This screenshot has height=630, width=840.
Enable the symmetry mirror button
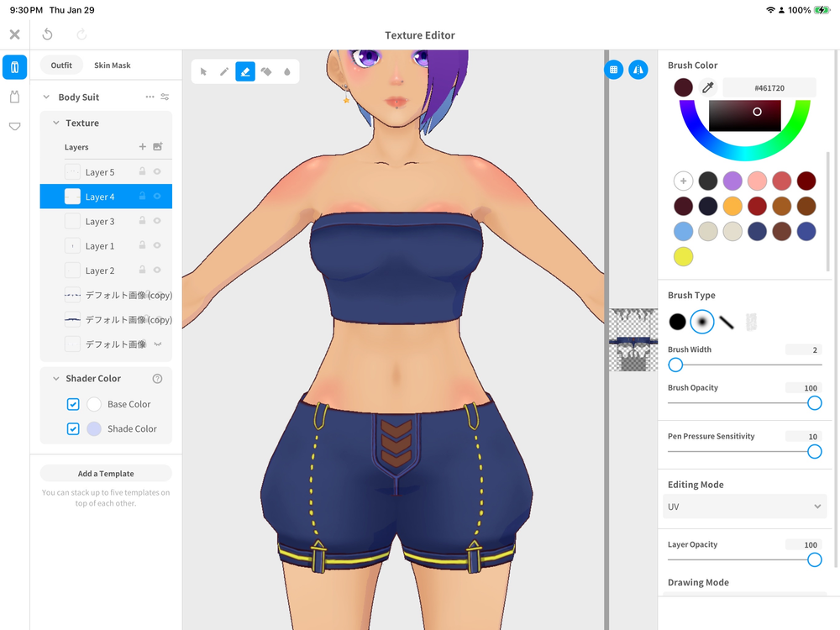638,70
